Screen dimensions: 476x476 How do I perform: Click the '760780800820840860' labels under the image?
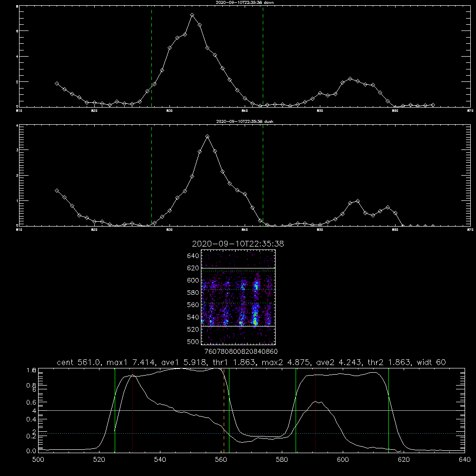pos(241,351)
